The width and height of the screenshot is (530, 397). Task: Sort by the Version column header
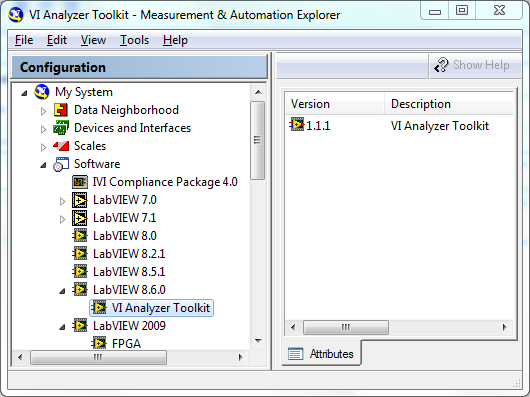(334, 104)
